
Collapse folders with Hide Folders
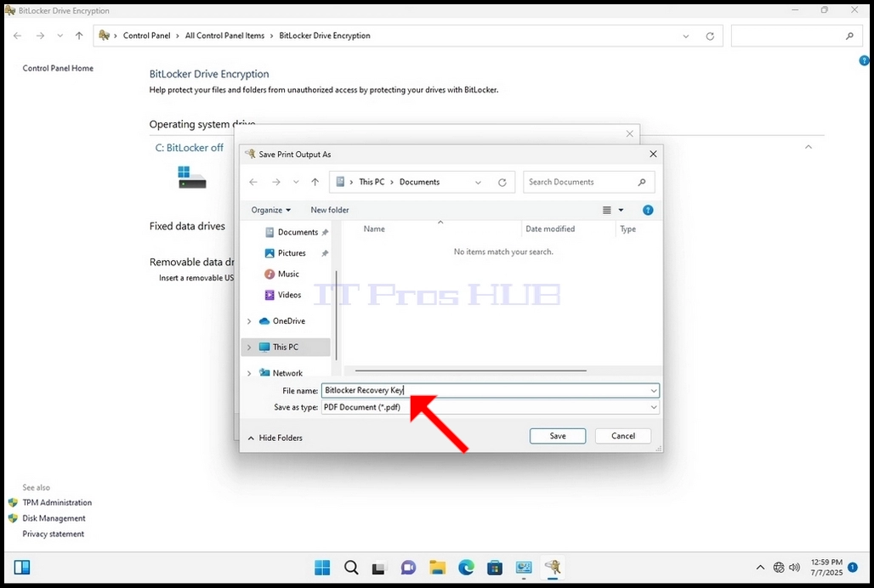click(x=275, y=438)
